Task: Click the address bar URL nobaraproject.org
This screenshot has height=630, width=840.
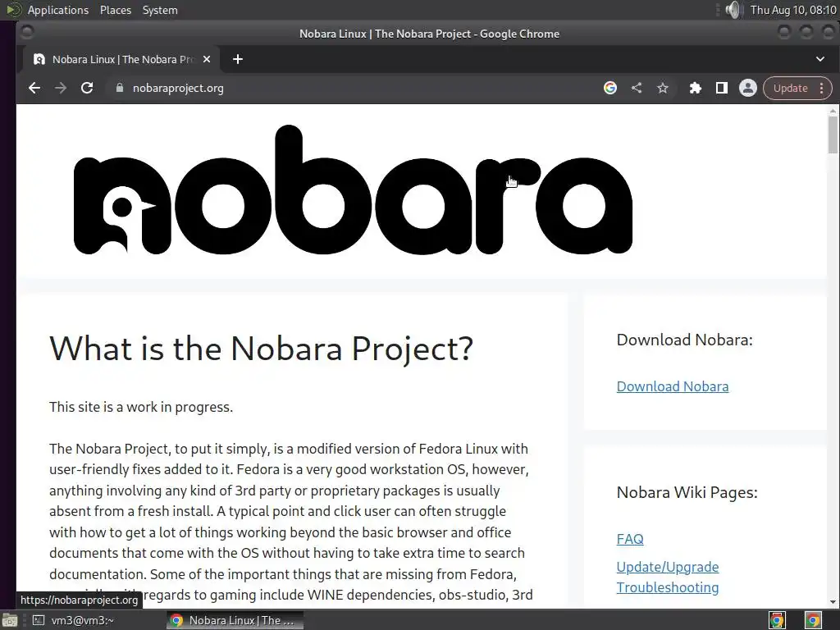Action: tap(178, 88)
